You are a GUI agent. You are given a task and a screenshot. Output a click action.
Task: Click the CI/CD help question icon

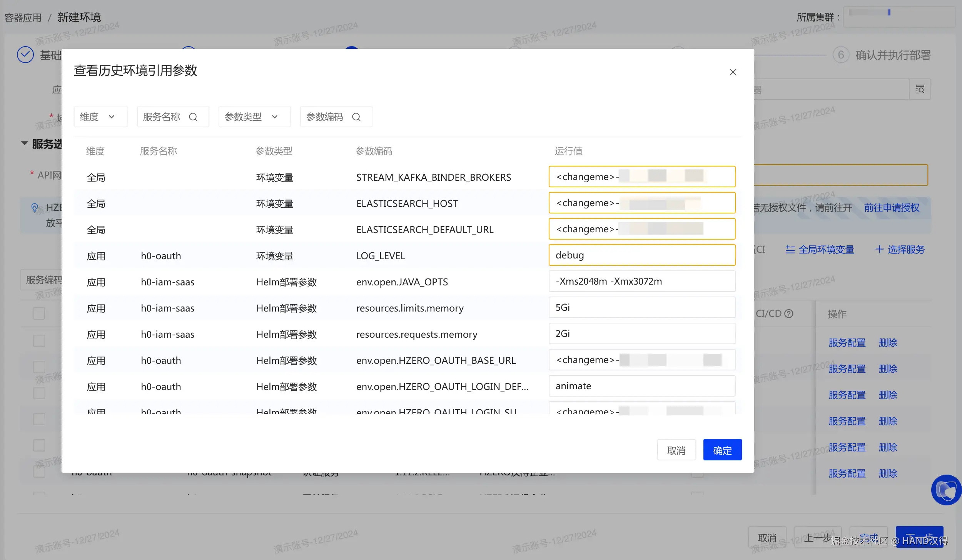pyautogui.click(x=788, y=314)
